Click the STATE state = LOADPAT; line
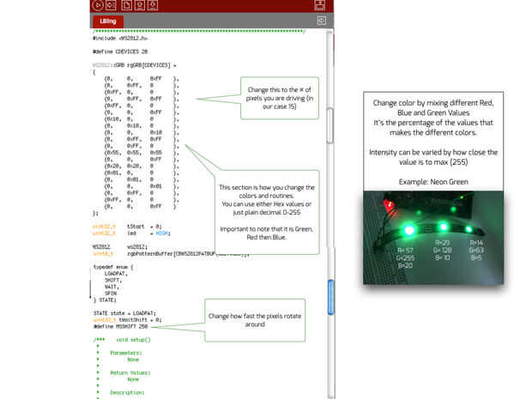Screen dimensions: 532x399 click(x=124, y=313)
